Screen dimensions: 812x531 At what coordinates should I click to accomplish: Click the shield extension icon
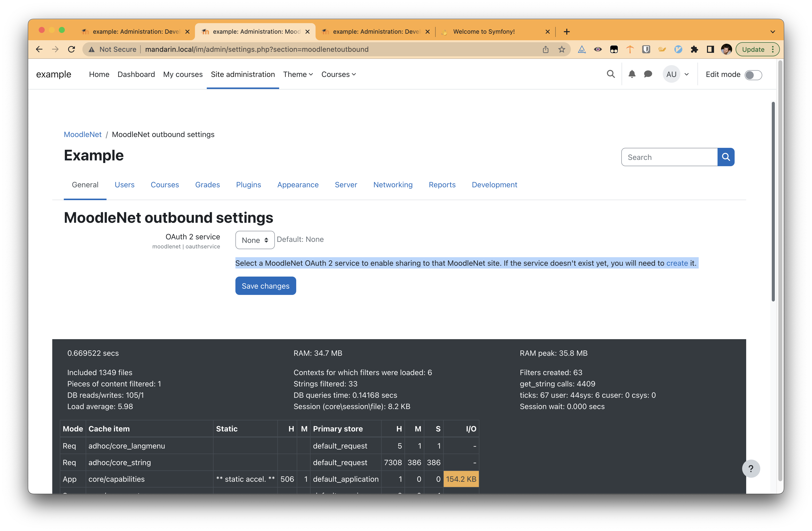[x=646, y=49]
